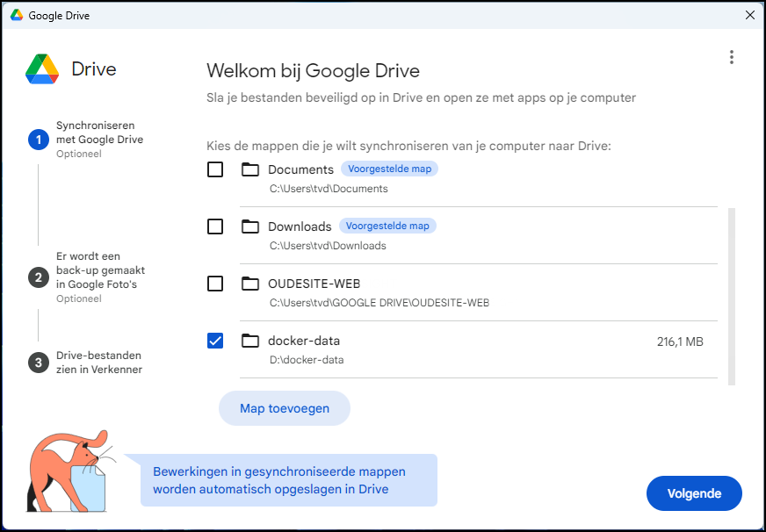Click the folder list vertical scrollbar

732,295
